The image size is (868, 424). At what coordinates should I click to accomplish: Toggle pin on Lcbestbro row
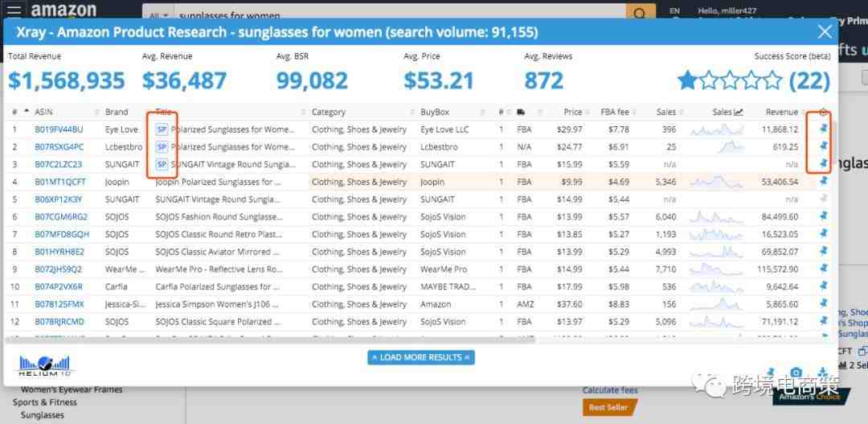click(x=823, y=146)
